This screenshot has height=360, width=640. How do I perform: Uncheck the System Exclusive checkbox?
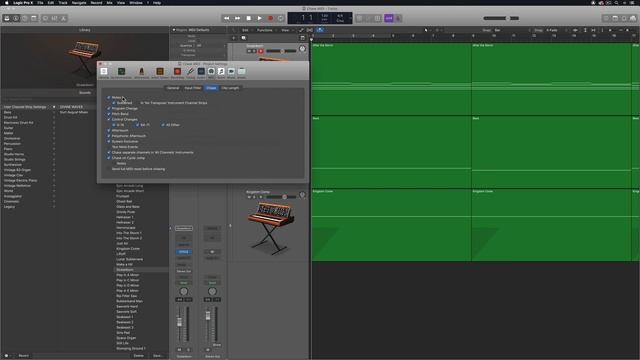(109, 141)
